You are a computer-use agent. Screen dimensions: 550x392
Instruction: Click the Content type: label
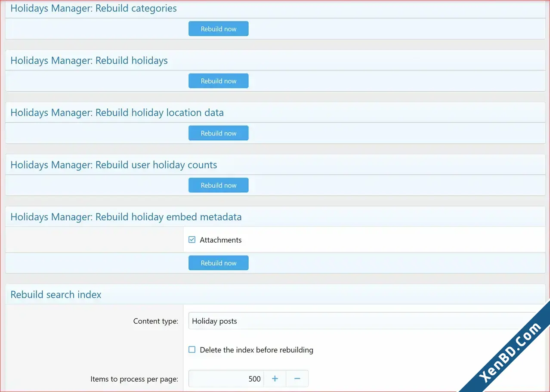(155, 321)
